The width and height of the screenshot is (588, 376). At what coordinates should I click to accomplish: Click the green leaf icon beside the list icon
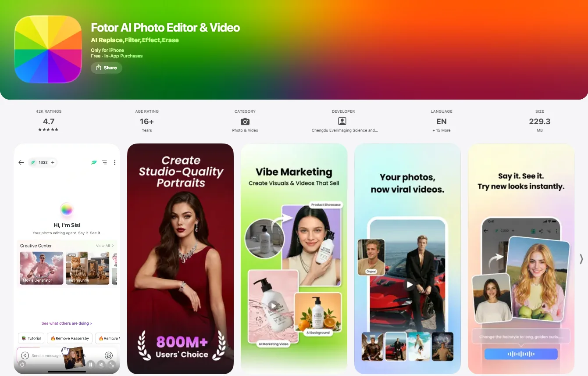[x=94, y=162]
